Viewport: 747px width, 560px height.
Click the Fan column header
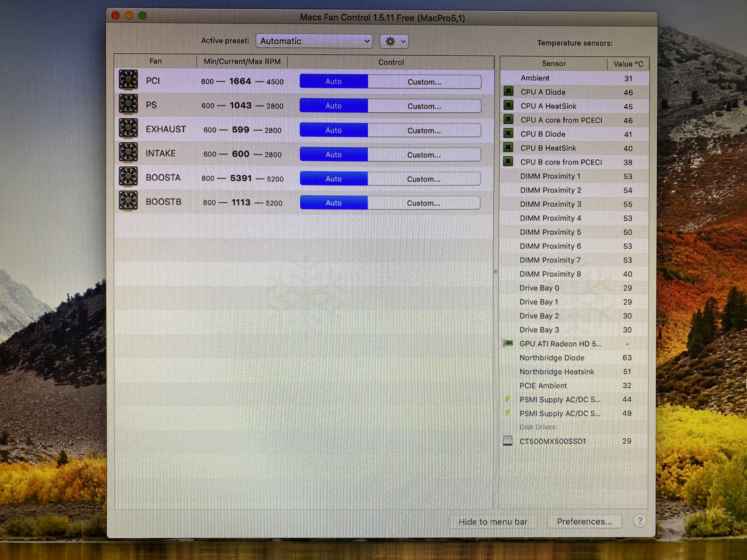point(155,61)
